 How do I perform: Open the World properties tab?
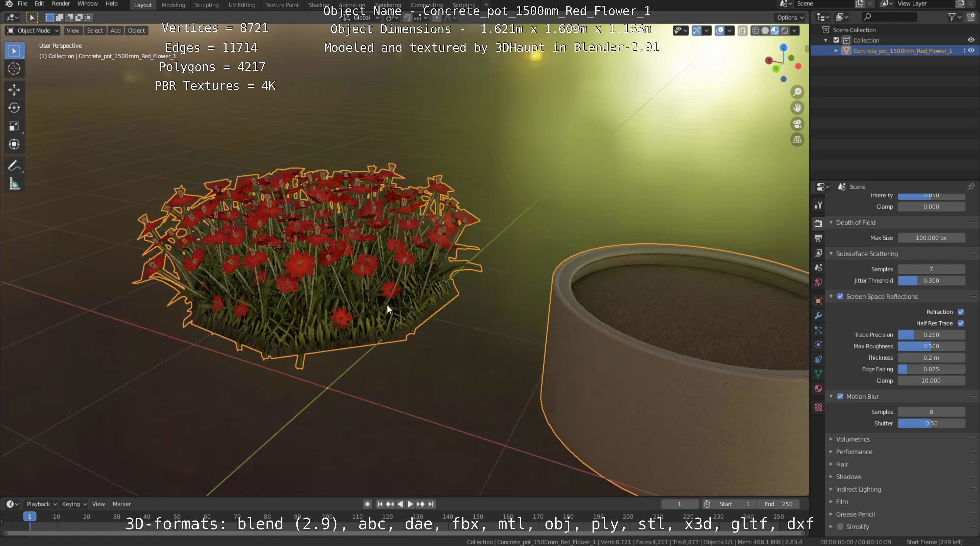[818, 282]
